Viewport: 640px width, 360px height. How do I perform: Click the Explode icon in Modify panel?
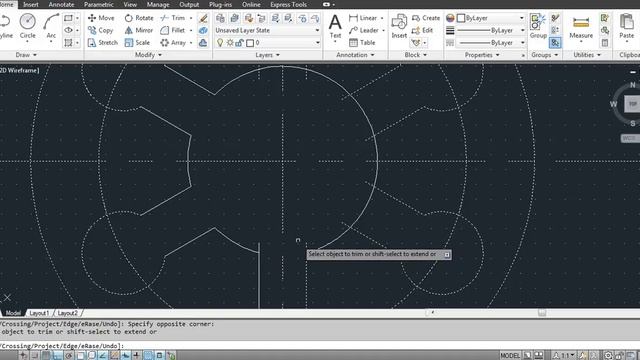[203, 30]
